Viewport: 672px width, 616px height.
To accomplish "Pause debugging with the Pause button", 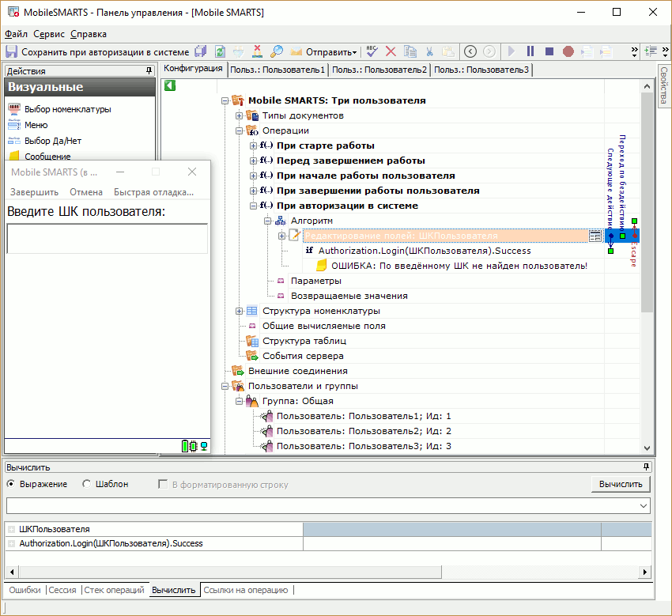I will [x=530, y=52].
